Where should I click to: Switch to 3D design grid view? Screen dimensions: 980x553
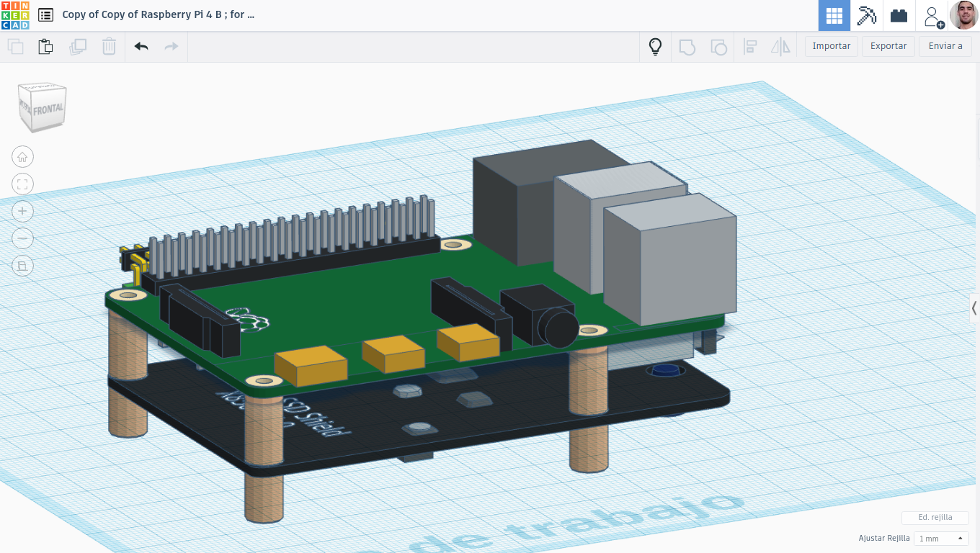834,15
